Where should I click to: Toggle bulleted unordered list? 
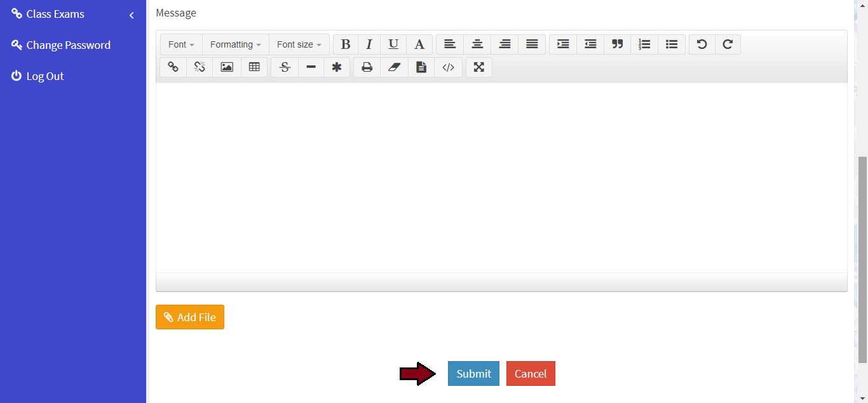(x=672, y=44)
